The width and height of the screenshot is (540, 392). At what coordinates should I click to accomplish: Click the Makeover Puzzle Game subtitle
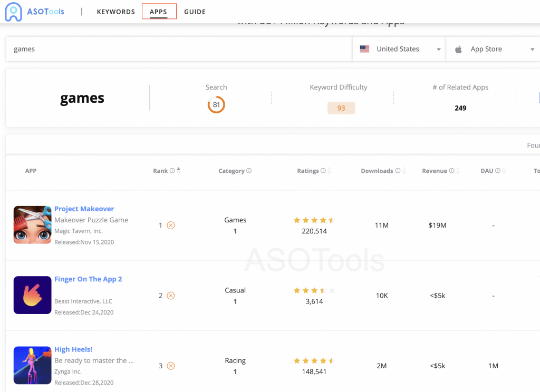pos(91,220)
